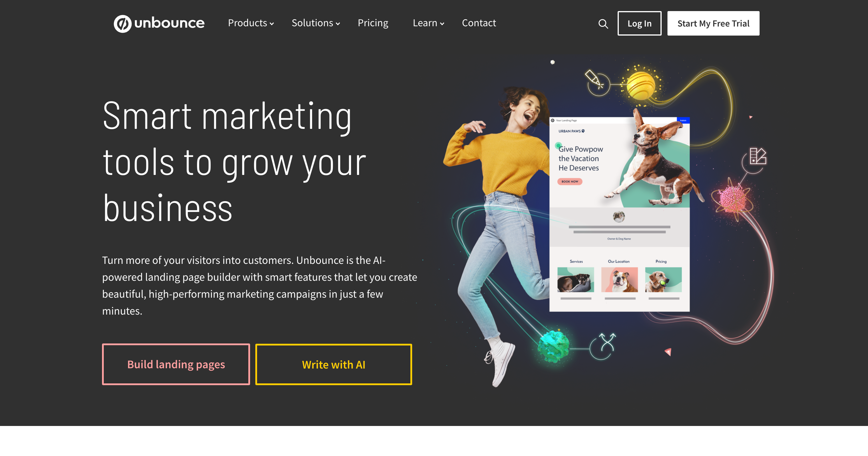Click the Unbounce logo icon

[121, 23]
